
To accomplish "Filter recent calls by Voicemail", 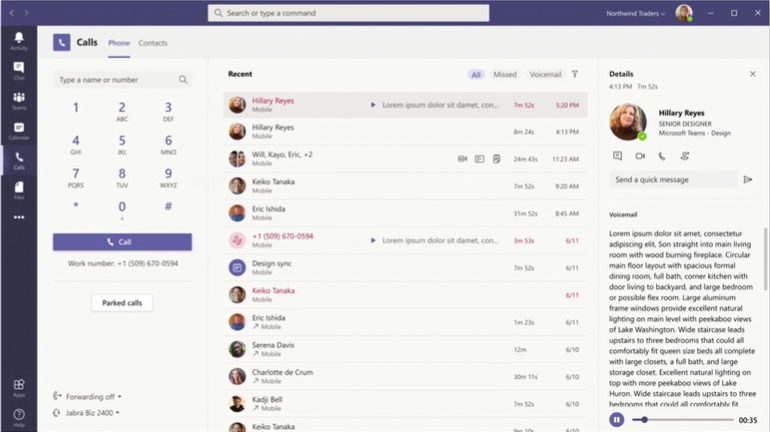I will pos(545,75).
